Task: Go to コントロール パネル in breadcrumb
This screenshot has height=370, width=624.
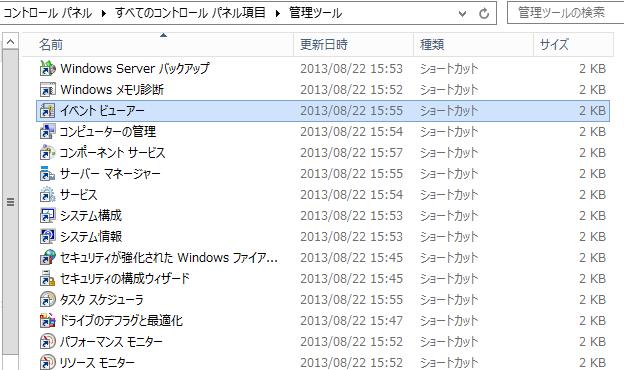Action: 47,13
